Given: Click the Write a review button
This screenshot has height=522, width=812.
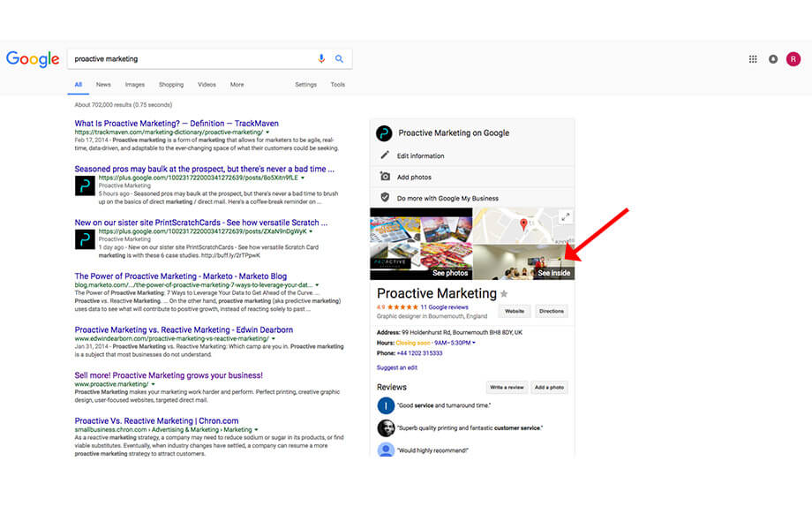Looking at the screenshot, I should (x=507, y=387).
